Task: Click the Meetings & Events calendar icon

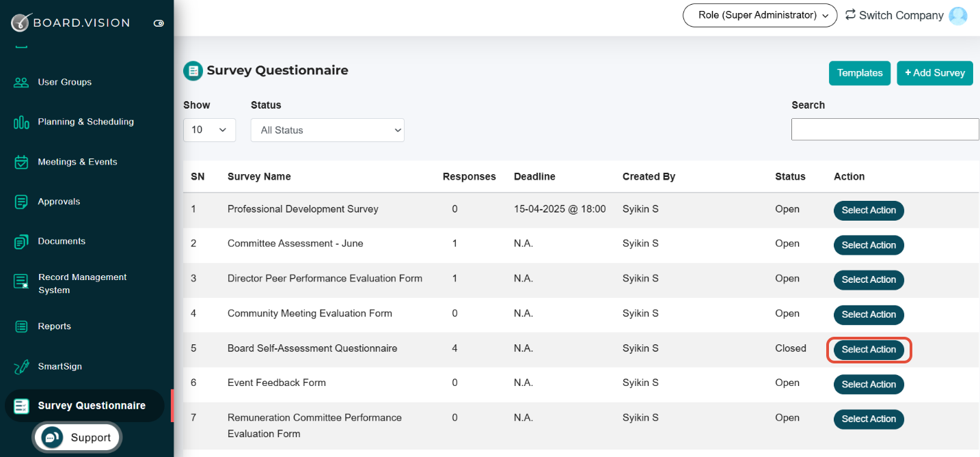Action: 21,162
